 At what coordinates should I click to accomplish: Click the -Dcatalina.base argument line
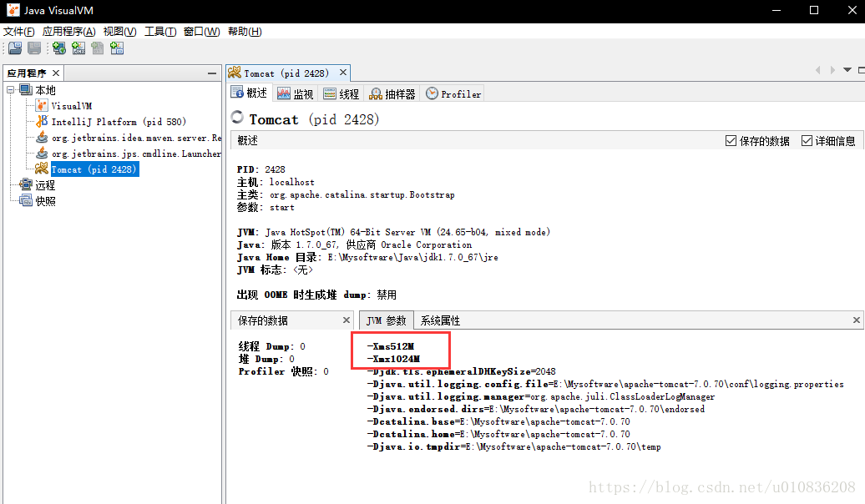point(498,421)
